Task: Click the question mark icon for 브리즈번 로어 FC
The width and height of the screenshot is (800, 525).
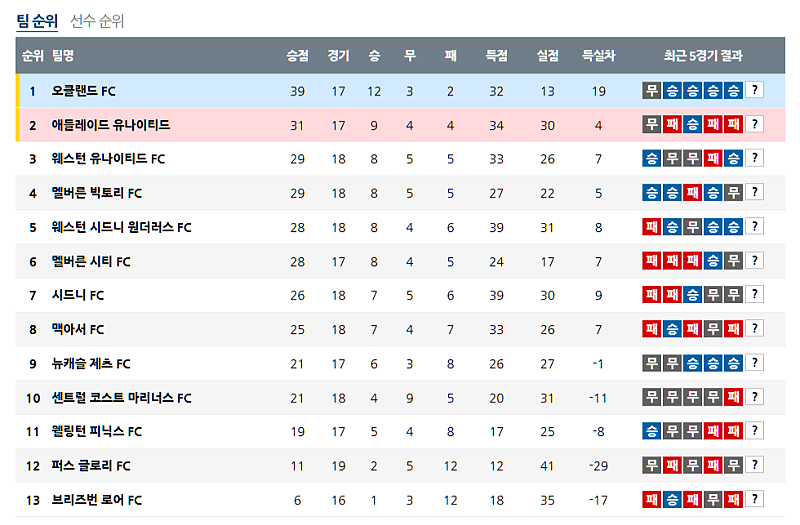Action: (754, 499)
